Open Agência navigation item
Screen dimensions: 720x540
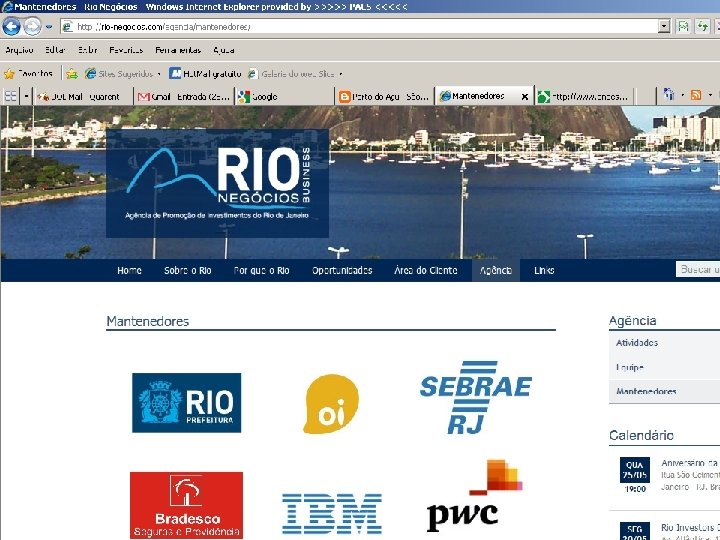coord(495,270)
